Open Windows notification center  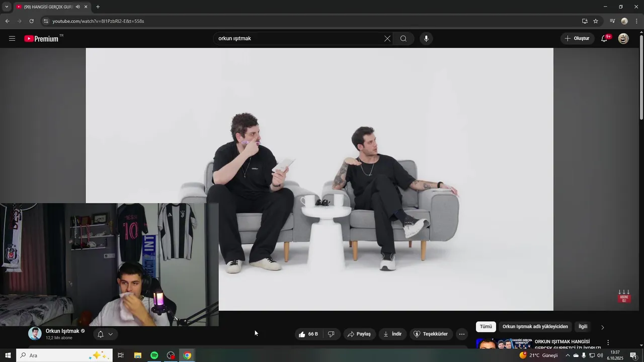pos(633,355)
